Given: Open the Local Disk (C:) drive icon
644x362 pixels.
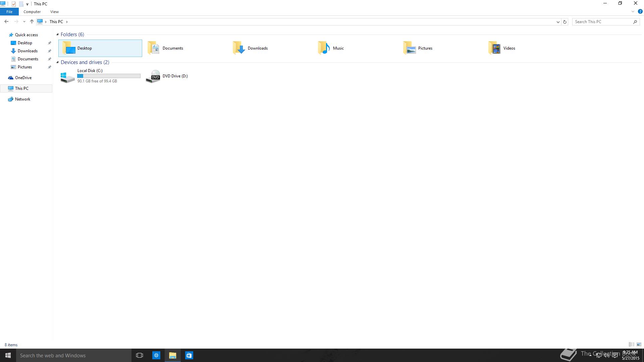Looking at the screenshot, I should point(67,77).
